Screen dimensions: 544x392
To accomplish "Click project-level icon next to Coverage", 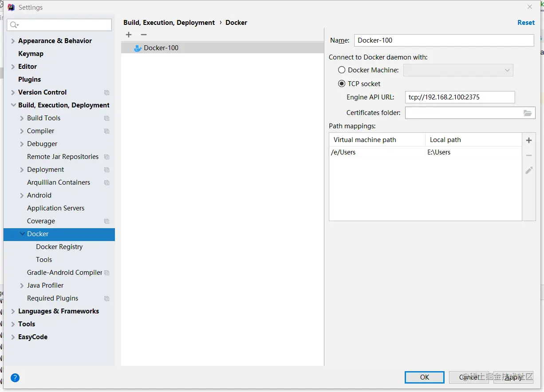I will (x=106, y=221).
